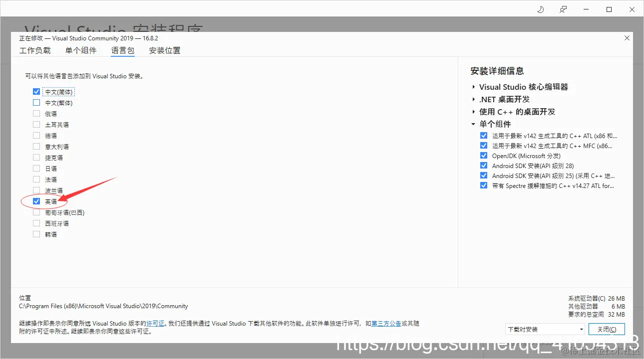Switch to the 工作负载 tab
The height and width of the screenshot is (359, 644).
[35, 50]
